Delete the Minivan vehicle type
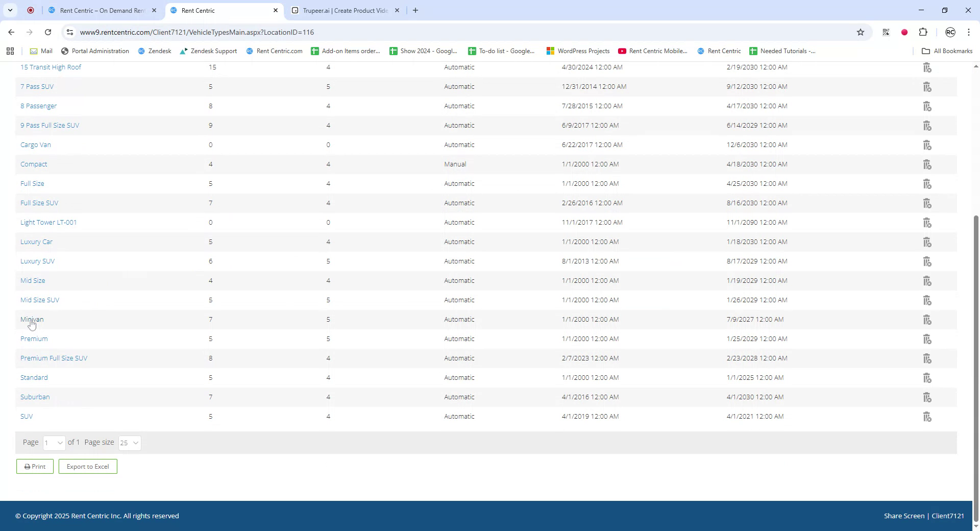Screen dimensions: 980x531 click(x=926, y=319)
